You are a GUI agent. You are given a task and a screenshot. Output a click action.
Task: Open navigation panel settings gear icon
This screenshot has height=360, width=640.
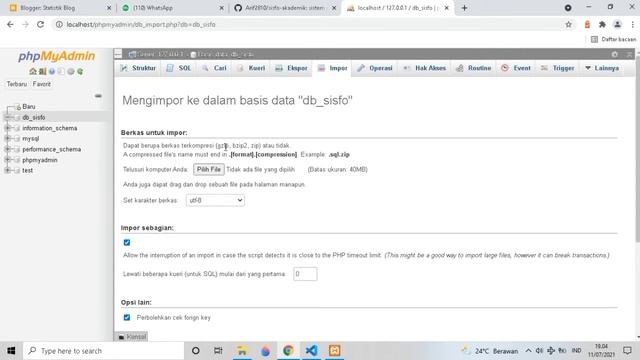71,71
